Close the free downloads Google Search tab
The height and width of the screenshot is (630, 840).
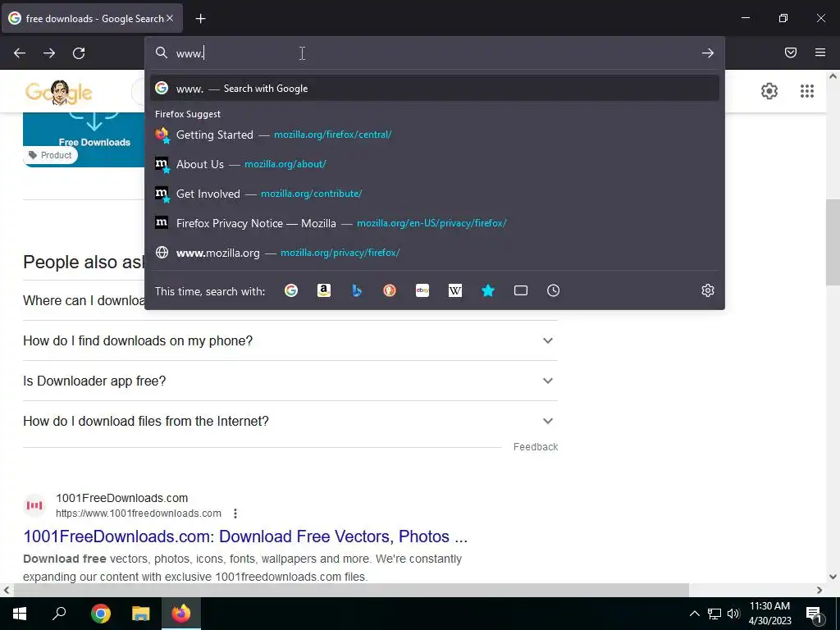click(170, 18)
